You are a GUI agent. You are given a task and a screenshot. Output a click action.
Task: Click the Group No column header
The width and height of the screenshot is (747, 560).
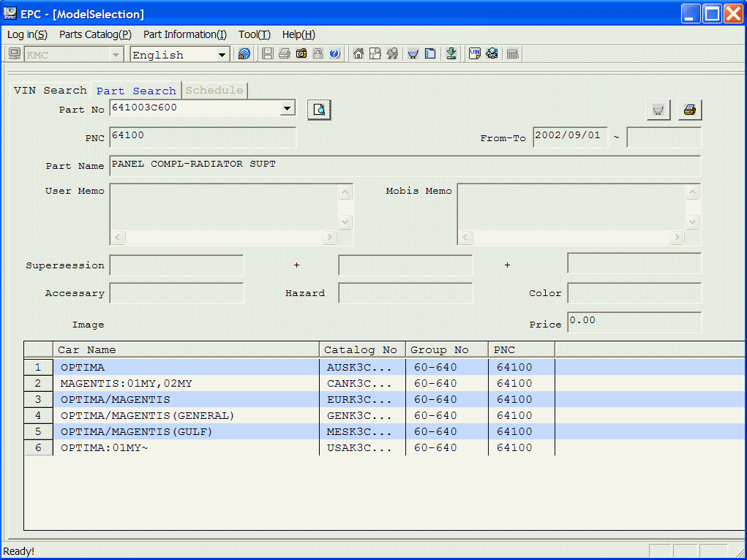[447, 349]
